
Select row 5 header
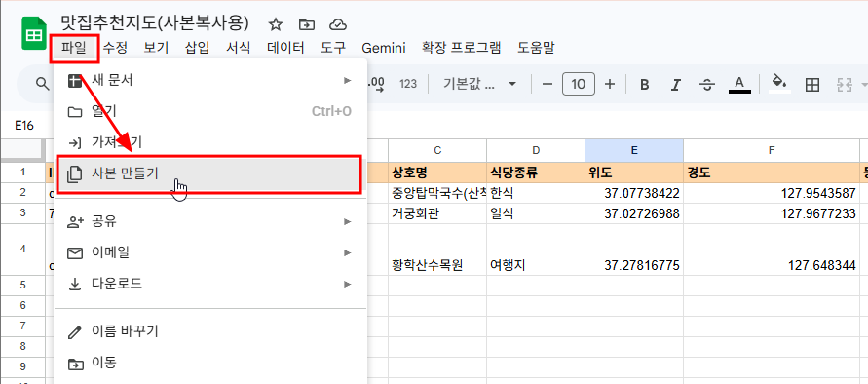[22, 285]
